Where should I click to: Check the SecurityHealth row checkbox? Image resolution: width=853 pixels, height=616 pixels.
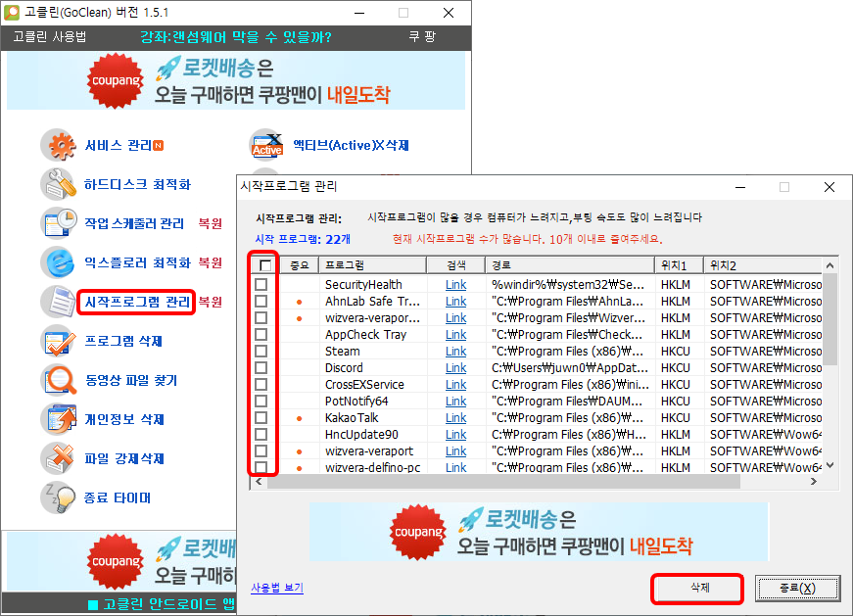(x=261, y=285)
